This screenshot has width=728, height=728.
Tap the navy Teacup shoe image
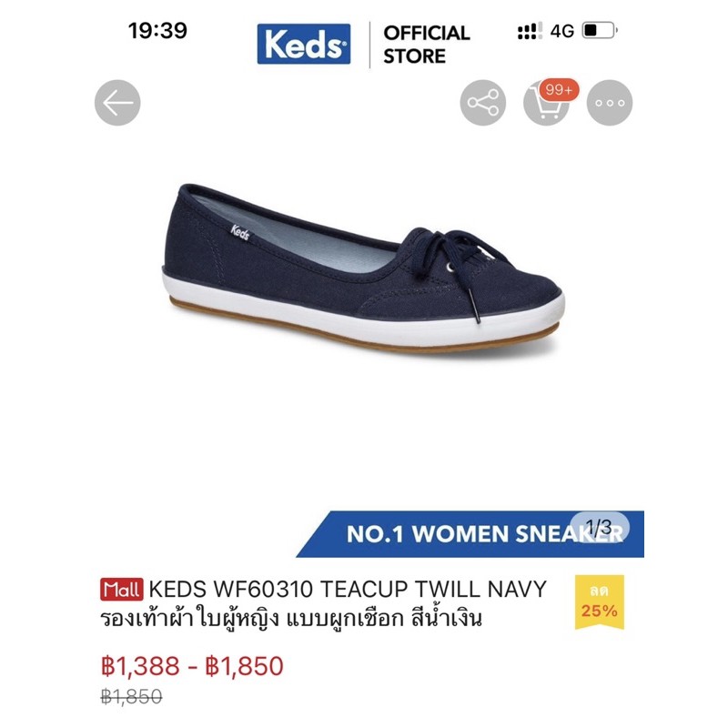tap(363, 268)
